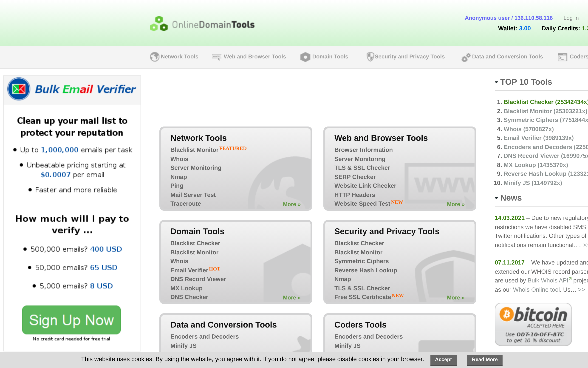Click the Bitcoin accepted here badge
The width and height of the screenshot is (588, 368).
(533, 324)
